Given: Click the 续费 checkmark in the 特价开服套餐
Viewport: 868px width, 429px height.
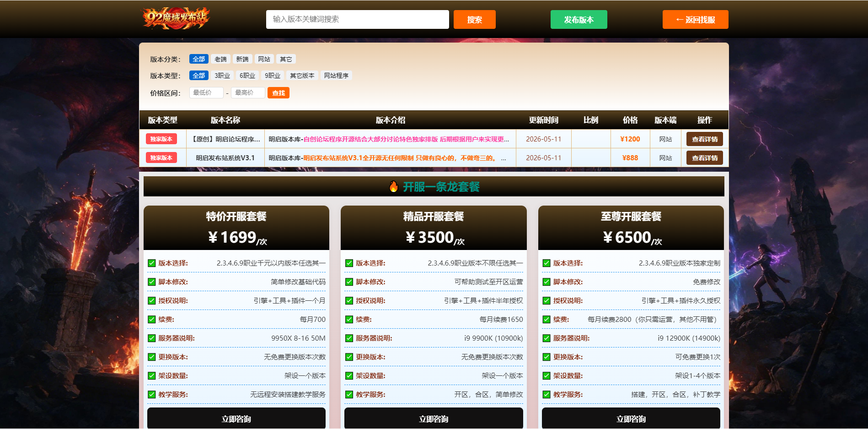Looking at the screenshot, I should click(152, 320).
